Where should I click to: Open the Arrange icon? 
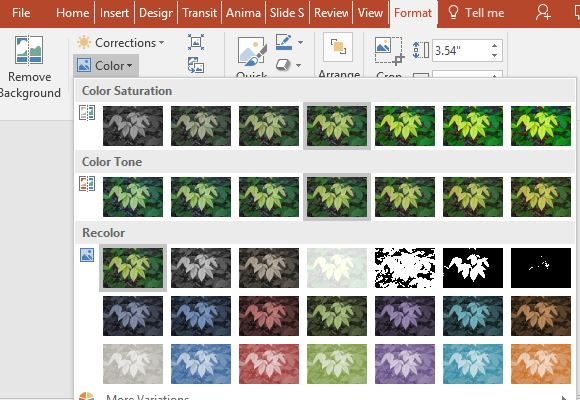pyautogui.click(x=338, y=47)
